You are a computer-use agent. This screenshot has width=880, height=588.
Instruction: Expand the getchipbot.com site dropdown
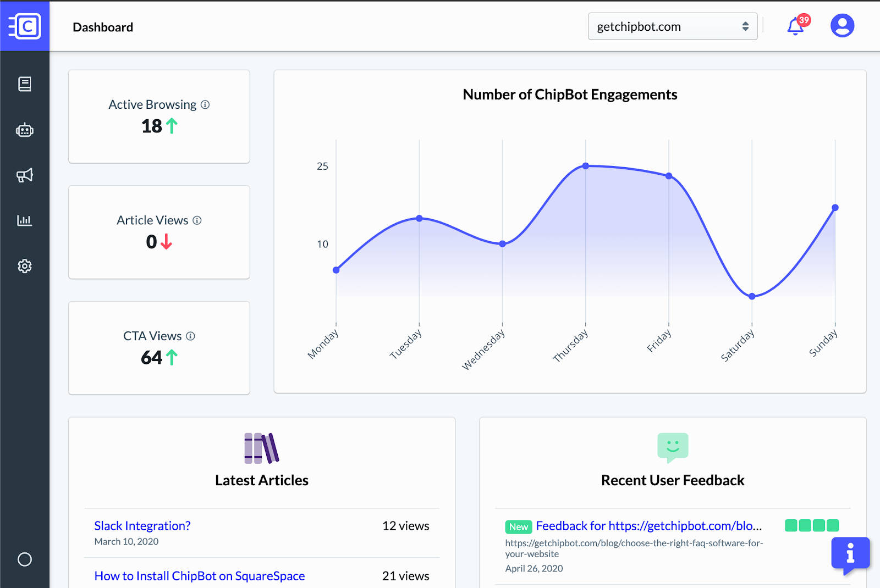[x=672, y=26]
